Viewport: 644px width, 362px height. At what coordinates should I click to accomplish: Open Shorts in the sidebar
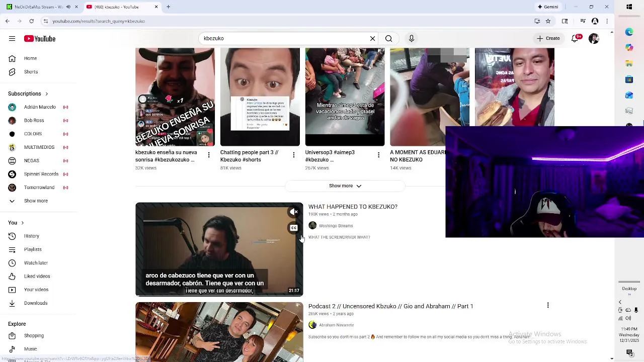pyautogui.click(x=31, y=72)
